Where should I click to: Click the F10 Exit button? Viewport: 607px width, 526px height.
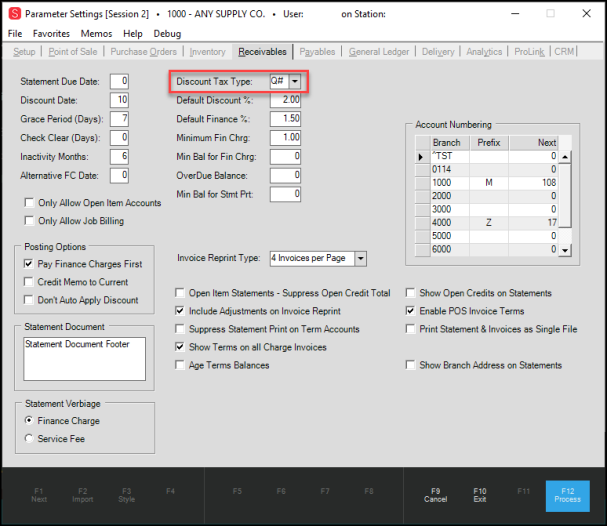point(480,495)
